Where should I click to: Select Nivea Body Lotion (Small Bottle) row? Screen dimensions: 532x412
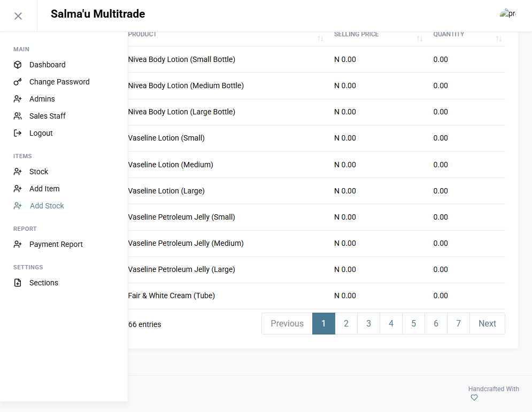point(317,59)
